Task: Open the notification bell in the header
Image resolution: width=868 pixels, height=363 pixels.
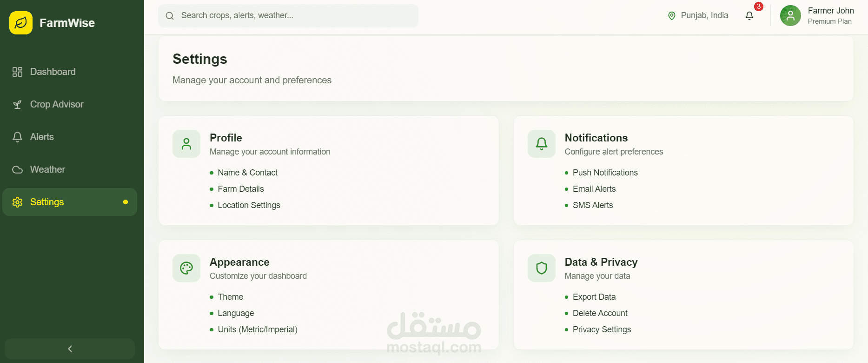Action: pyautogui.click(x=749, y=16)
